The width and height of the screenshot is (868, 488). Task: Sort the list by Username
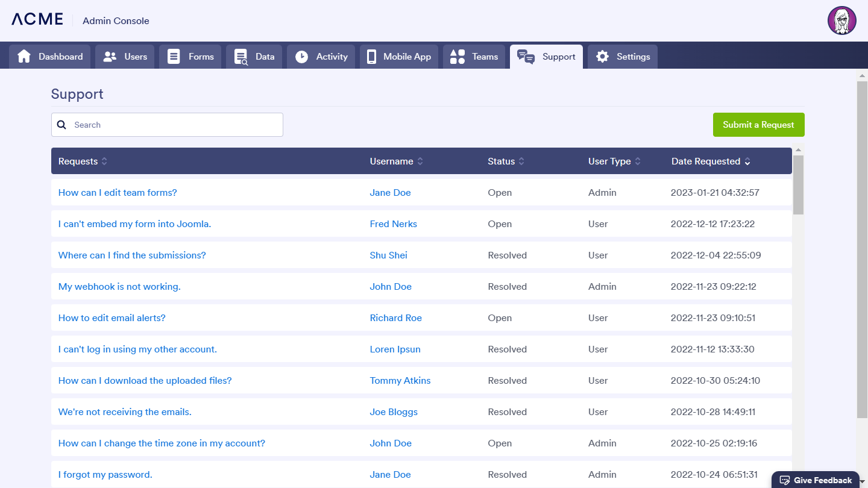(x=420, y=161)
